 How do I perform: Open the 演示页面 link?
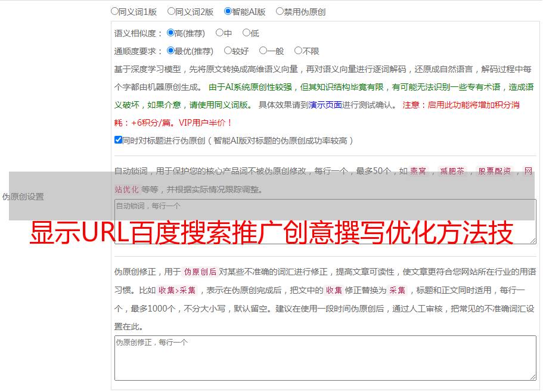325,105
